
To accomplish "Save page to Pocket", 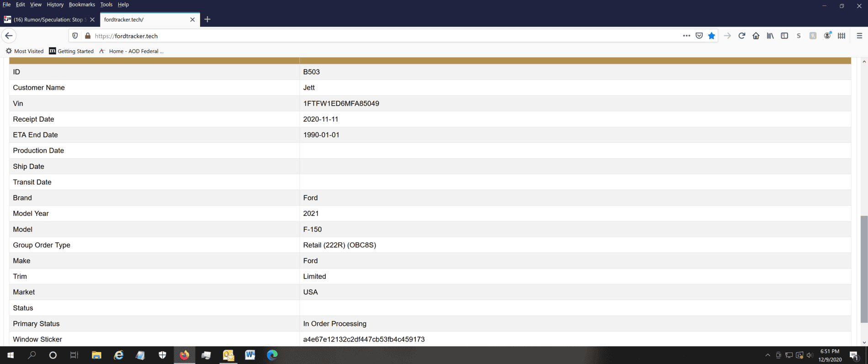I will coord(699,36).
